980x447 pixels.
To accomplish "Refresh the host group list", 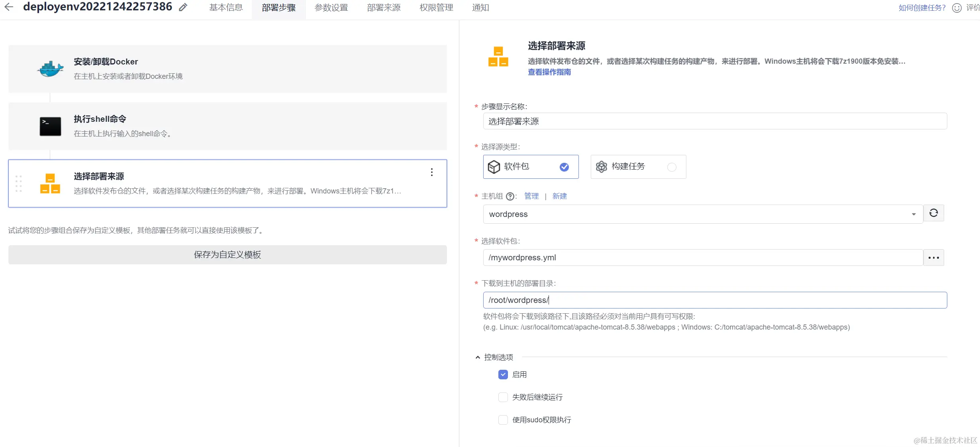I will (933, 213).
